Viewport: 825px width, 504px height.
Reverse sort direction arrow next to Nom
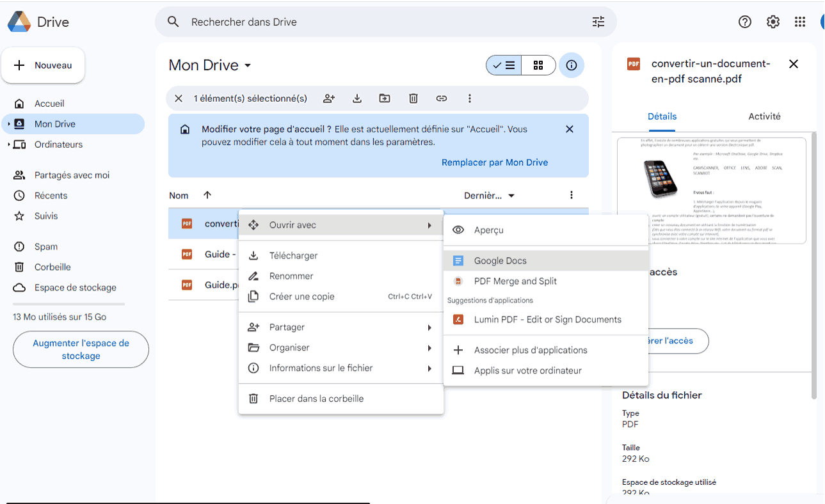click(207, 195)
